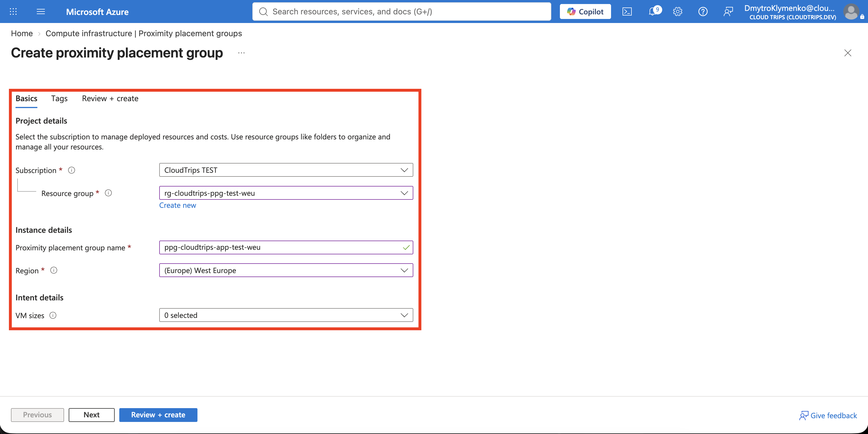Viewport: 868px width, 434px height.
Task: Open Compute infrastructure Proximity placement groups breadcrumb
Action: pos(143,33)
